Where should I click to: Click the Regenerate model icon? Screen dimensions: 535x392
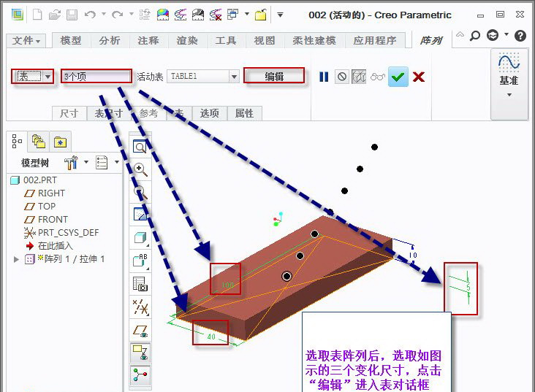(145, 15)
